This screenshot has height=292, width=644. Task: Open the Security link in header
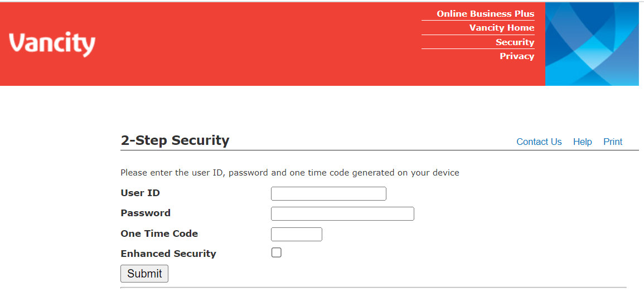click(515, 42)
